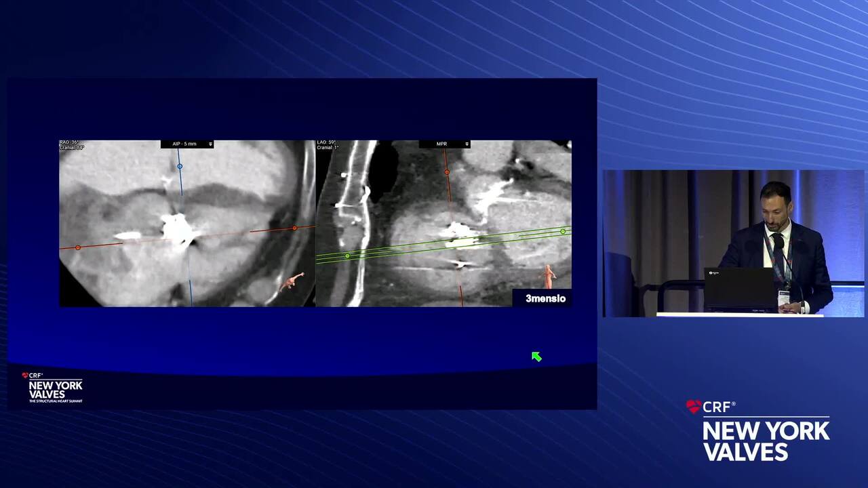Screen dimensions: 868x488
Task: Open the MPR view mode dropdown
Action: (444, 144)
